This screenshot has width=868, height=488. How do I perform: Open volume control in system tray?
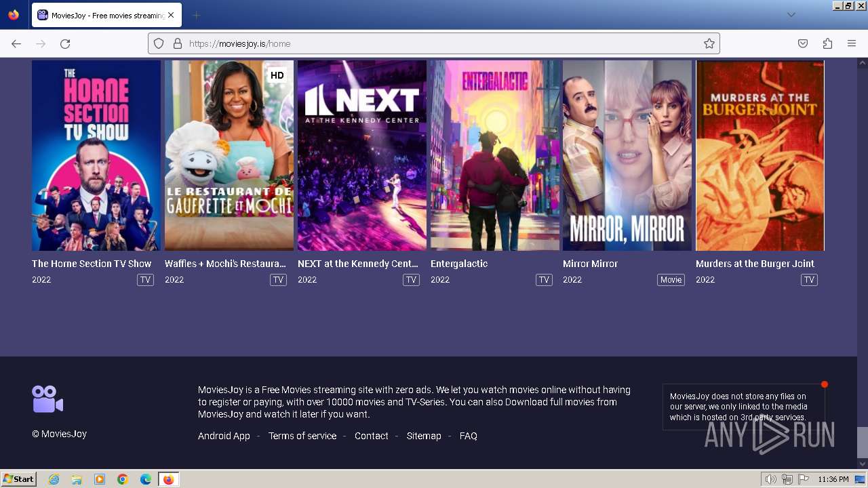tap(770, 479)
